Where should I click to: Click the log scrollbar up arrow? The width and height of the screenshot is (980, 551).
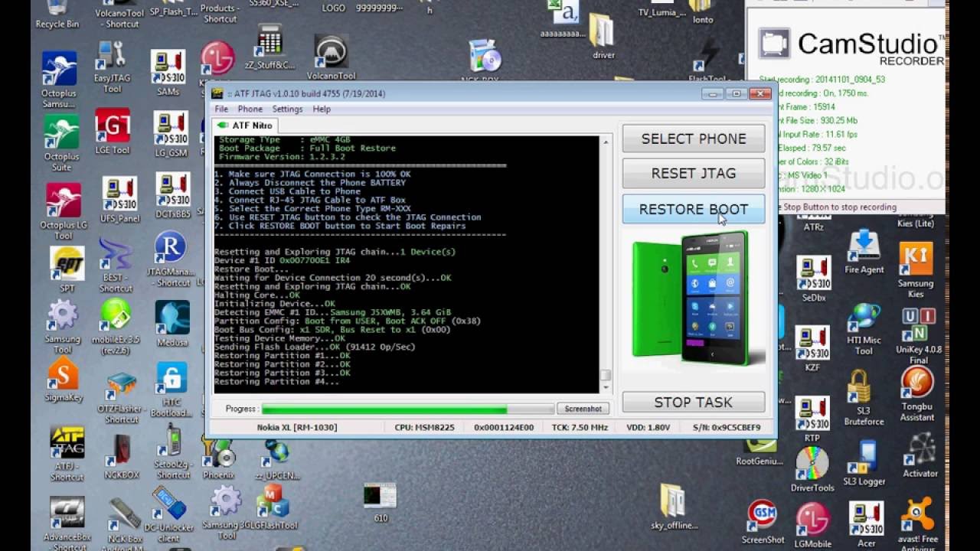click(606, 142)
